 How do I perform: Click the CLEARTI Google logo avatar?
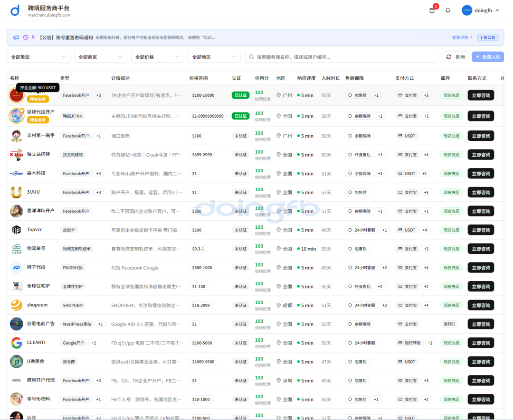17,343
